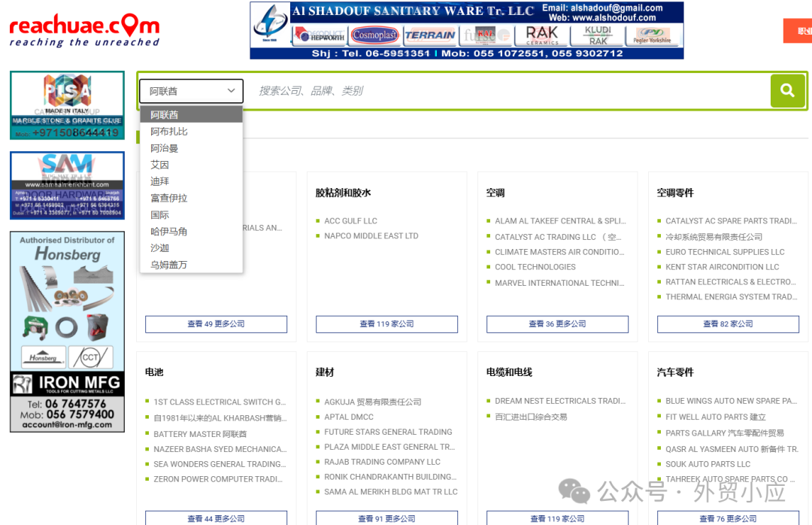This screenshot has width=812, height=525.
Task: Open SAMA AL MERIKH BLDG MAT link
Action: pos(391,492)
